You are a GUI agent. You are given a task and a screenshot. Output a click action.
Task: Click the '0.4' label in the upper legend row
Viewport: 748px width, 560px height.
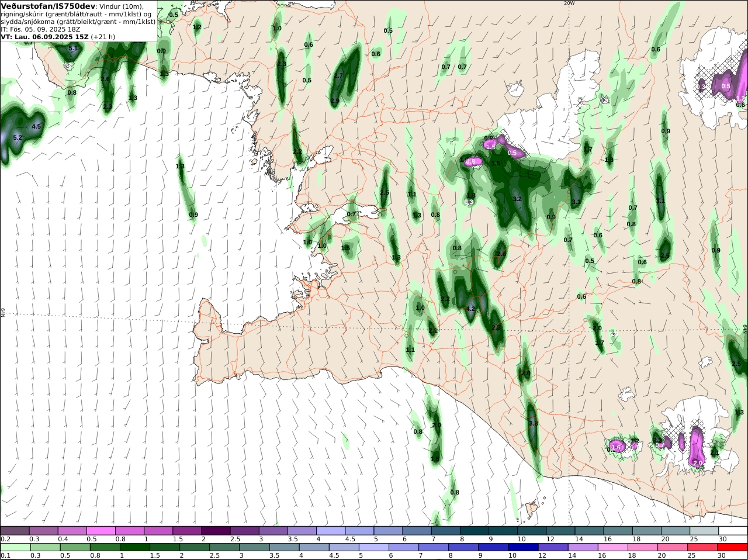(63, 539)
